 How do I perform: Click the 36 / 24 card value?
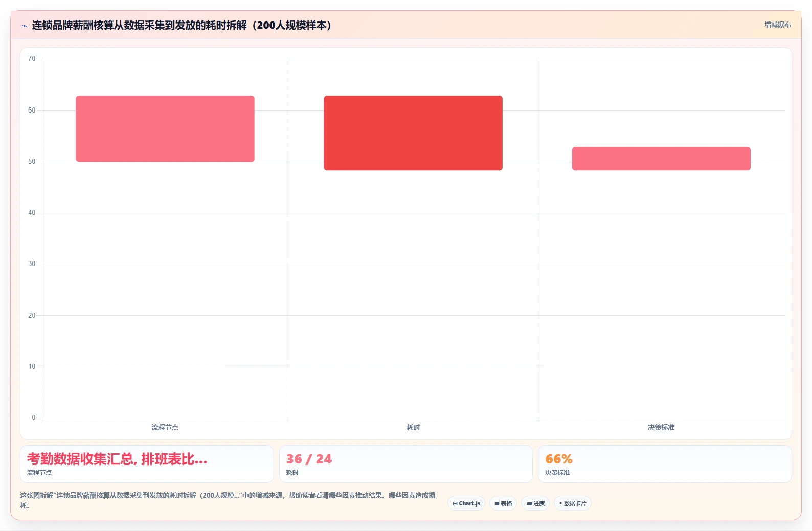click(x=309, y=459)
